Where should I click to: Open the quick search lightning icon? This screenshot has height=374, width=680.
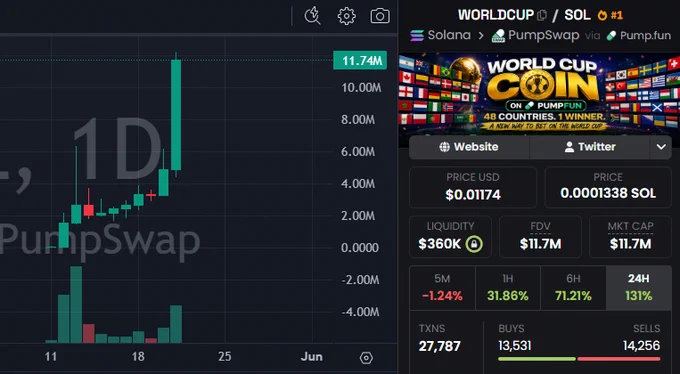click(312, 16)
